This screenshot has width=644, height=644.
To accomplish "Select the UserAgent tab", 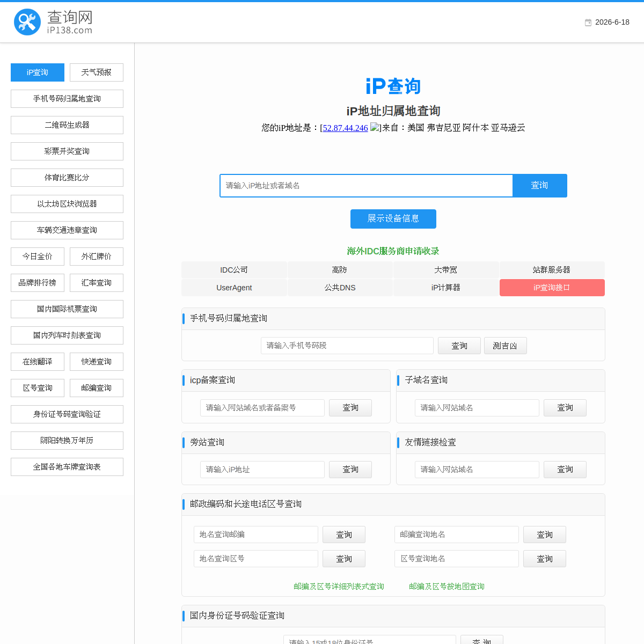I will point(234,288).
